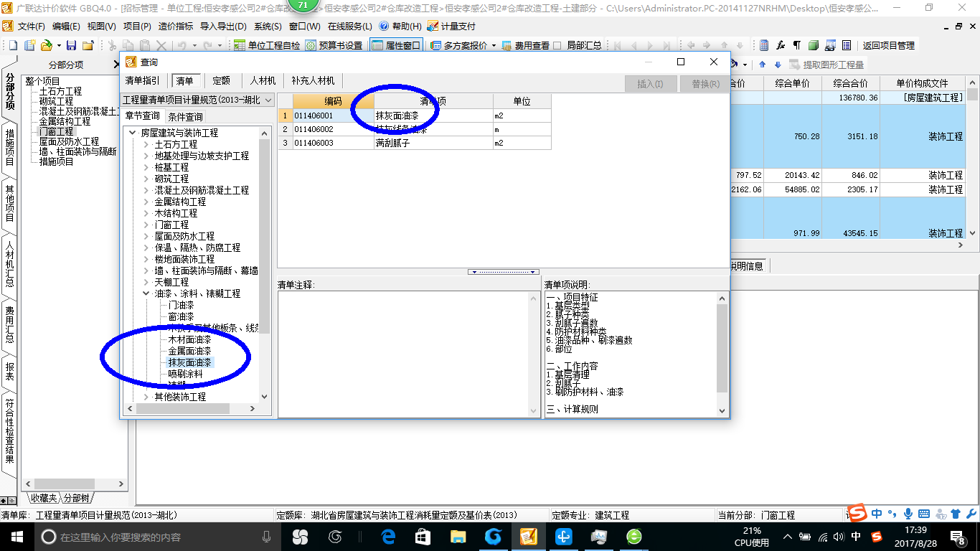Open File Explorer from the taskbar
The height and width of the screenshot is (551, 980).
coord(458,536)
